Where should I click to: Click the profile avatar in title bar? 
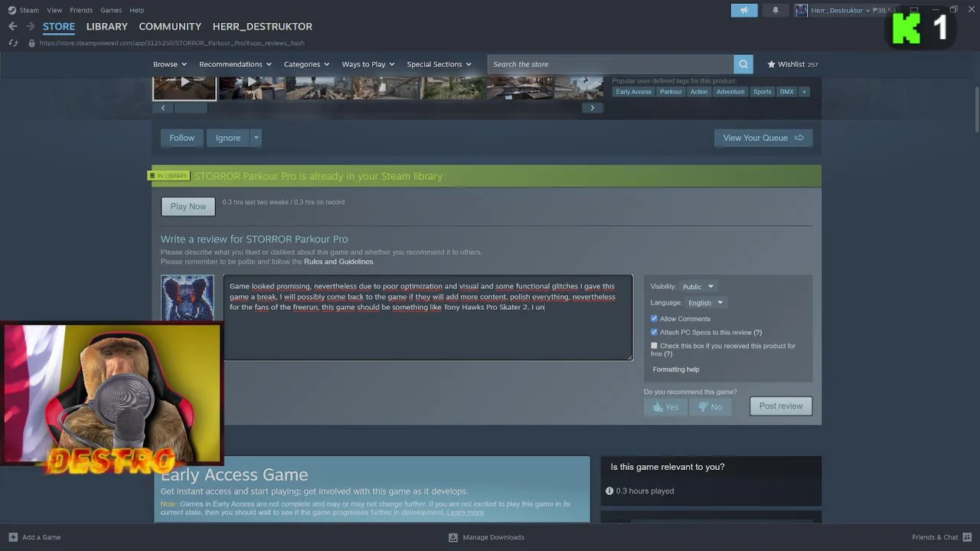click(x=801, y=10)
